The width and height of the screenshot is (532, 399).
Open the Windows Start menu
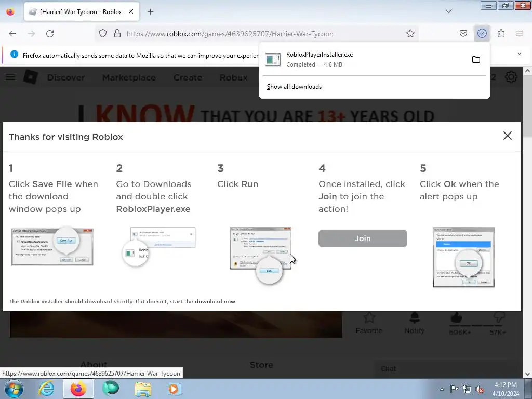click(x=14, y=389)
